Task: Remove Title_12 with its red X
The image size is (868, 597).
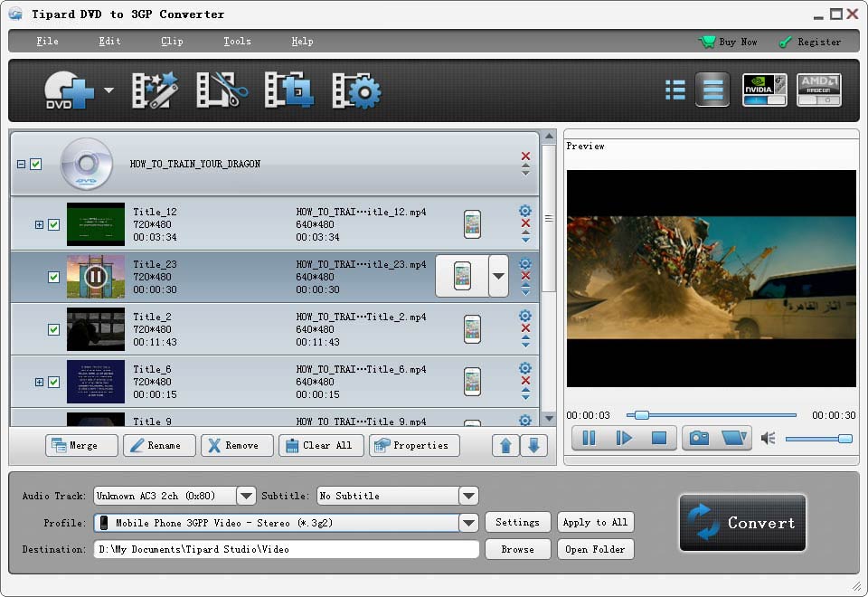Action: point(525,223)
